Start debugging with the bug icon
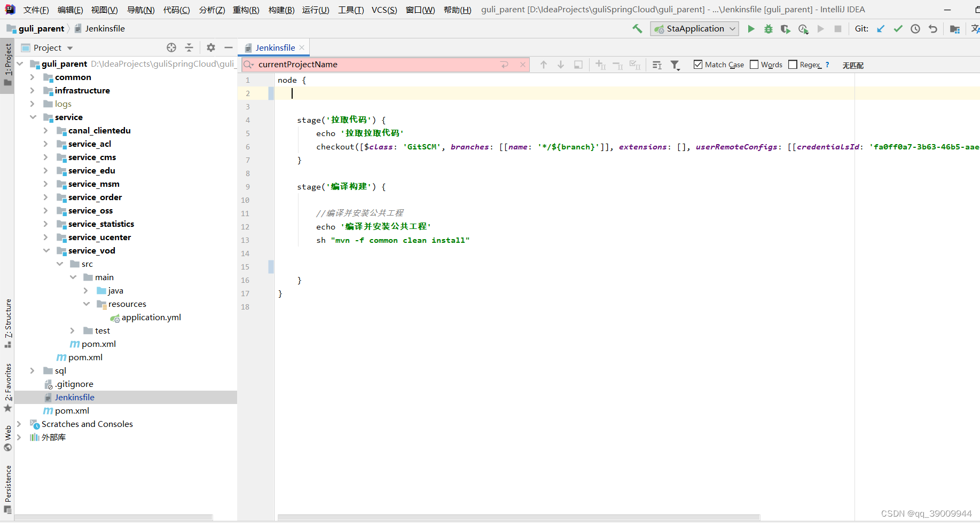Image resolution: width=980 pixels, height=523 pixels. click(769, 29)
